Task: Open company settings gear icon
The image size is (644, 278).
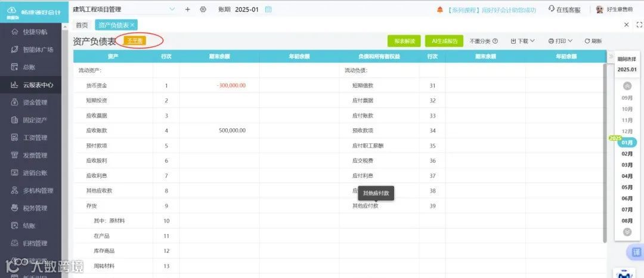Action: 203,9
